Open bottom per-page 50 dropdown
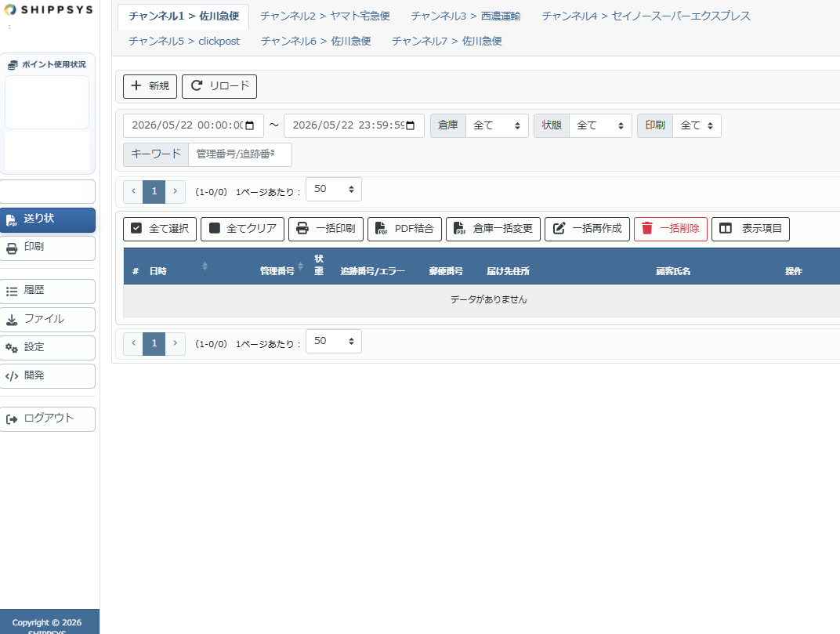 [334, 342]
